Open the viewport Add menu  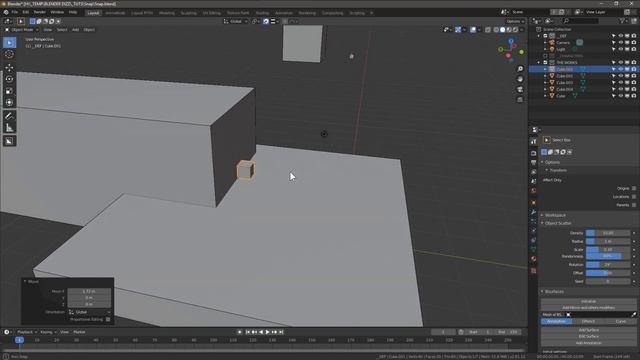pyautogui.click(x=76, y=30)
